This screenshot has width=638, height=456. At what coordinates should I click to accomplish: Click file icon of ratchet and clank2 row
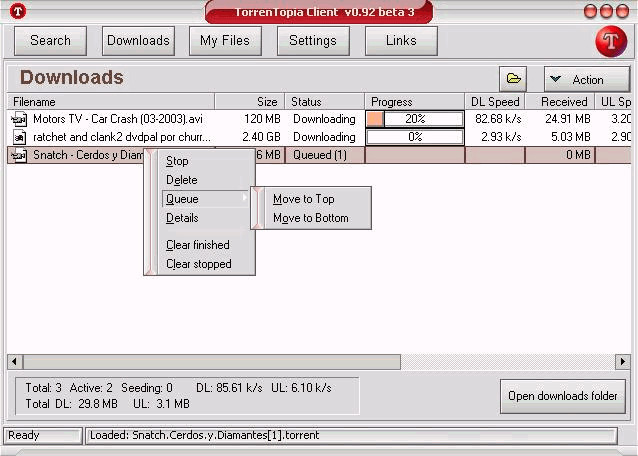[19, 137]
